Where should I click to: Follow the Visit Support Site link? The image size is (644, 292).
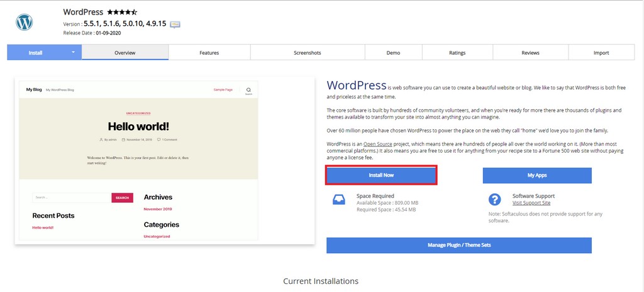(531, 203)
